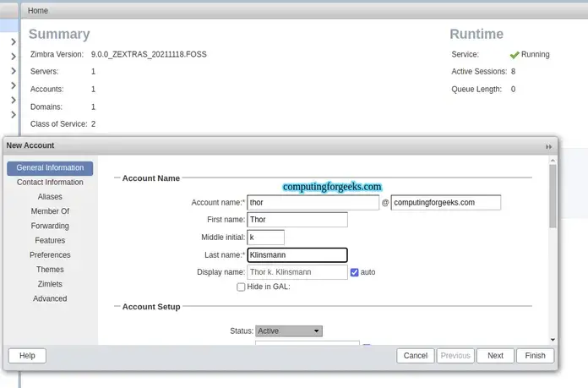Click the Middle initial field
The width and height of the screenshot is (588, 388).
click(265, 238)
